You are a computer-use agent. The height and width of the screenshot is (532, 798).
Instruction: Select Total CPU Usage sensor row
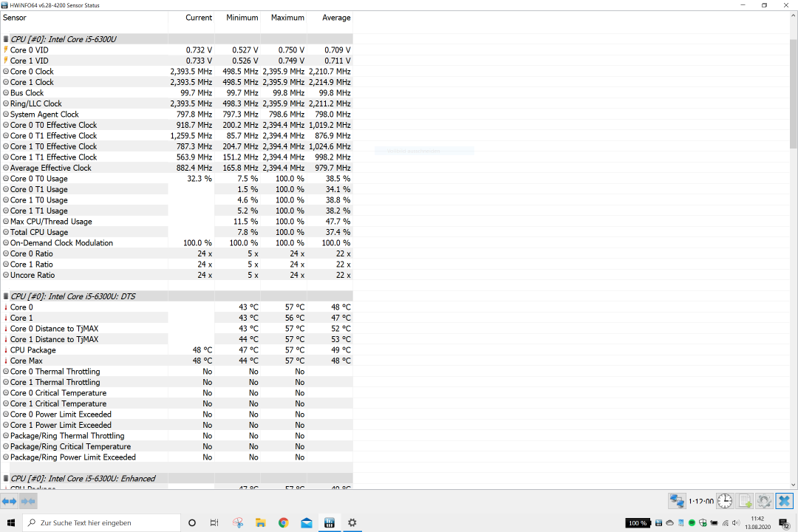point(39,232)
